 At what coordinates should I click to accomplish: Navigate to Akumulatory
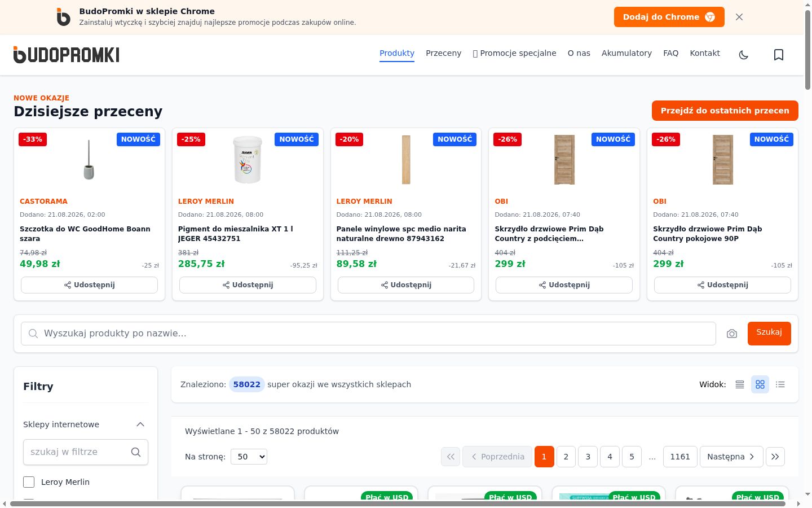[626, 53]
